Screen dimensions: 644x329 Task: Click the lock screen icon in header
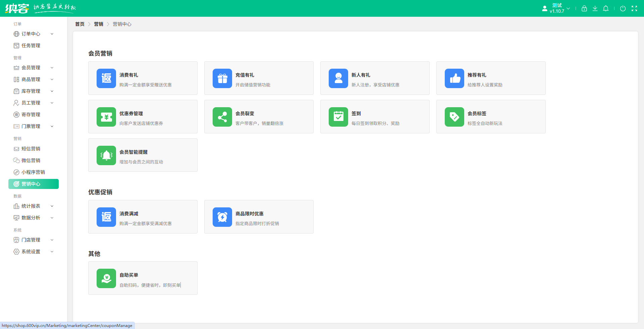(x=584, y=9)
